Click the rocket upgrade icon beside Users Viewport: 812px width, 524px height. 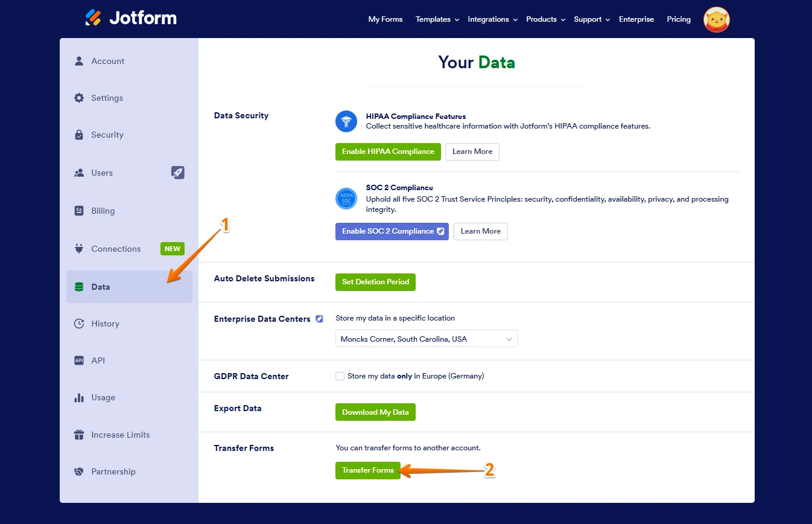click(x=177, y=173)
